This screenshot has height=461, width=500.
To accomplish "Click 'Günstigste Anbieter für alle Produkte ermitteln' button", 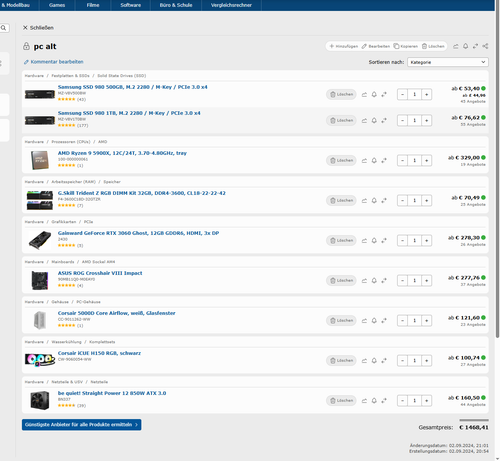I will pyautogui.click(x=82, y=425).
